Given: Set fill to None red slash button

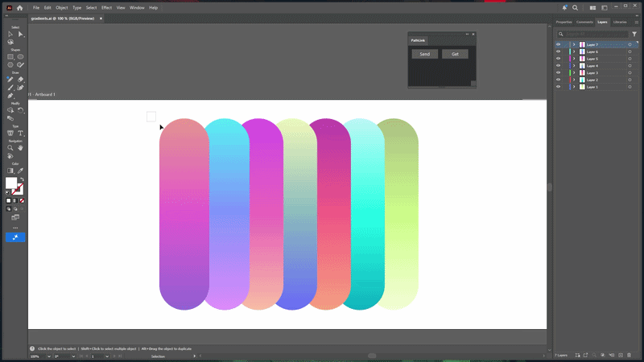Looking at the screenshot, I should 23,200.
